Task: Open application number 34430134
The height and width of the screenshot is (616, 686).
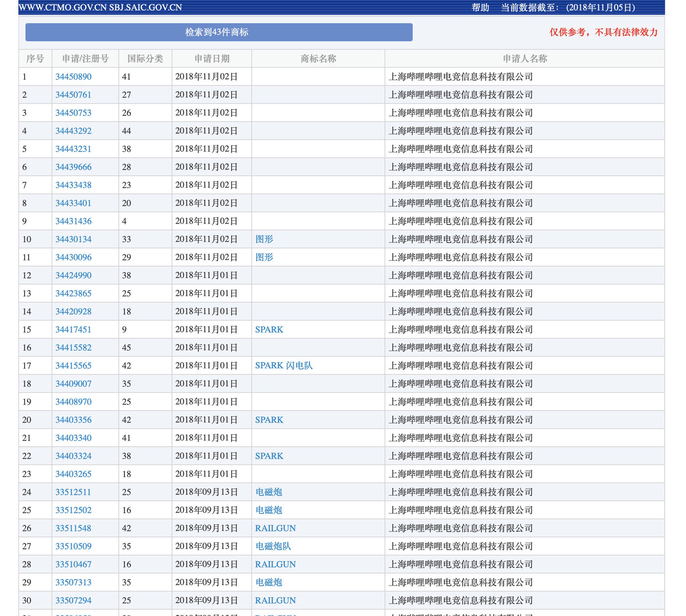Action: click(x=73, y=239)
